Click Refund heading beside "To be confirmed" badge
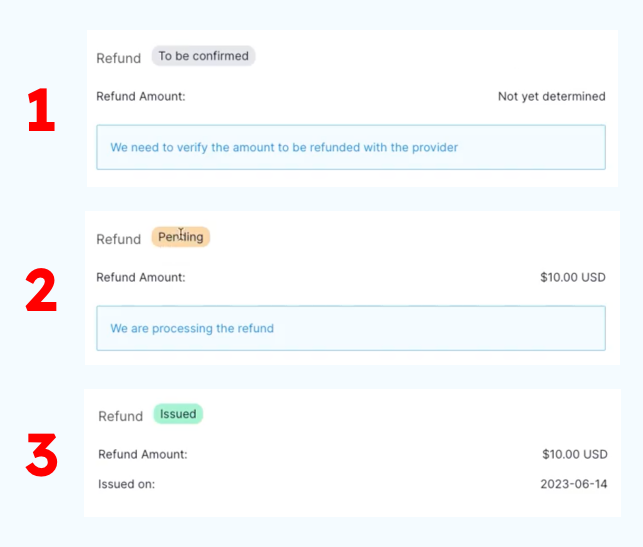This screenshot has height=547, width=643. click(x=118, y=58)
